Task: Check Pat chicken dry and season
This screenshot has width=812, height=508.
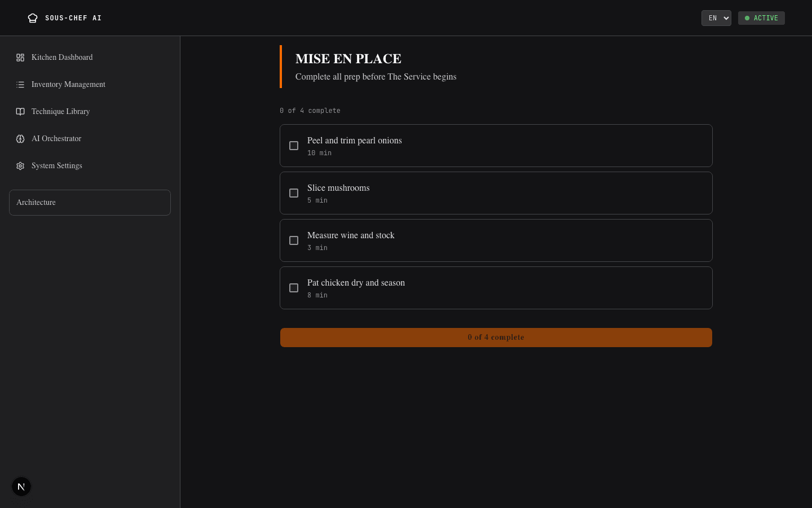Action: pyautogui.click(x=294, y=288)
